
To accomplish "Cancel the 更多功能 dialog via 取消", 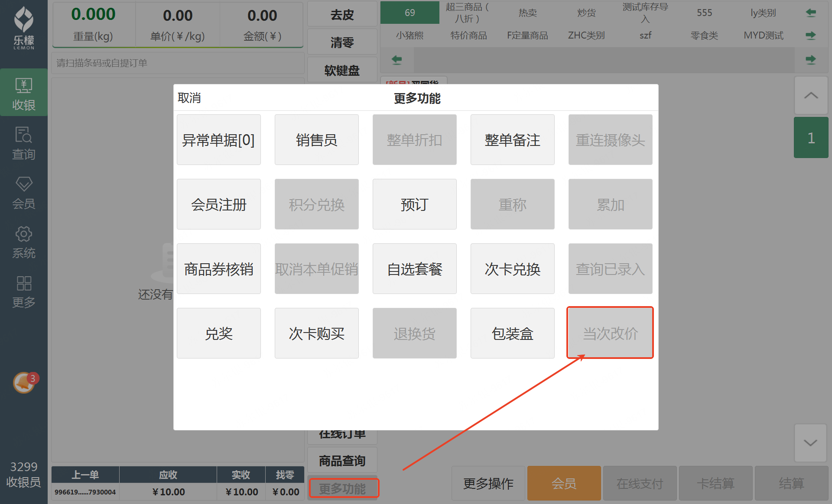I will pos(189,98).
